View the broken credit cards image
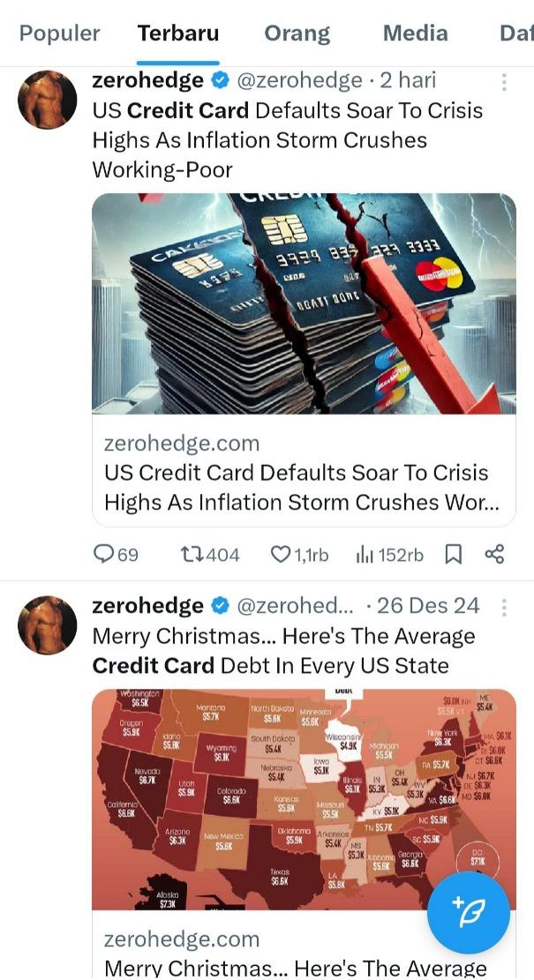 [x=304, y=303]
